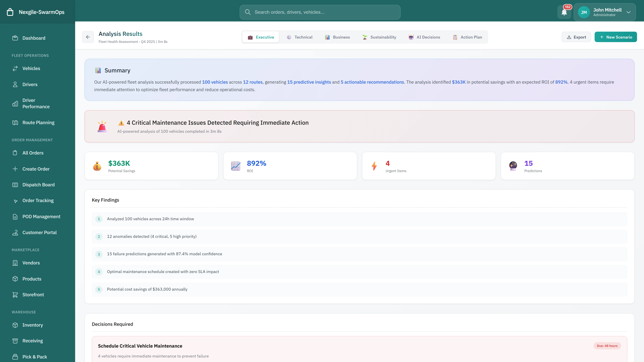Viewport: 644px width, 362px height.
Task: Open the search bar for orders and drivers
Action: tap(320, 12)
